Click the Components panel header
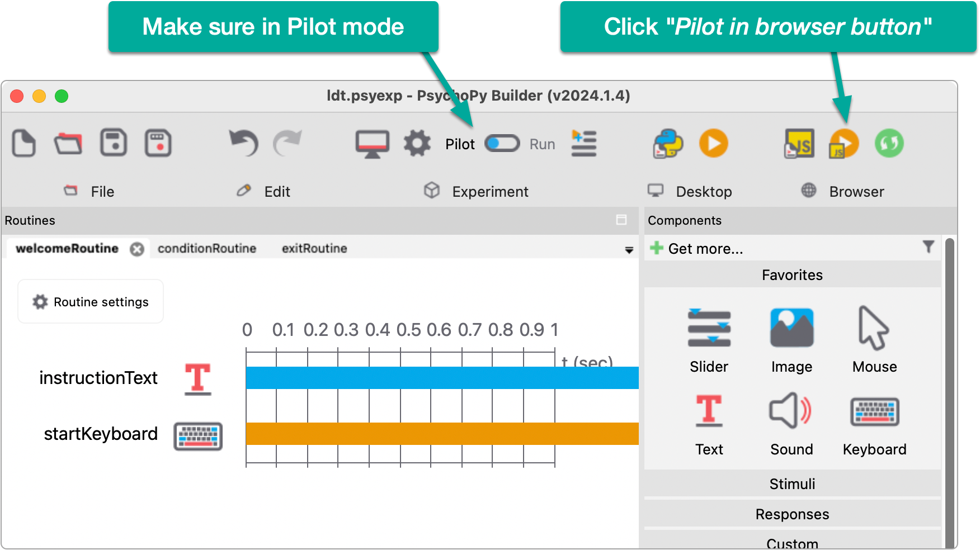The image size is (980, 550). (801, 220)
